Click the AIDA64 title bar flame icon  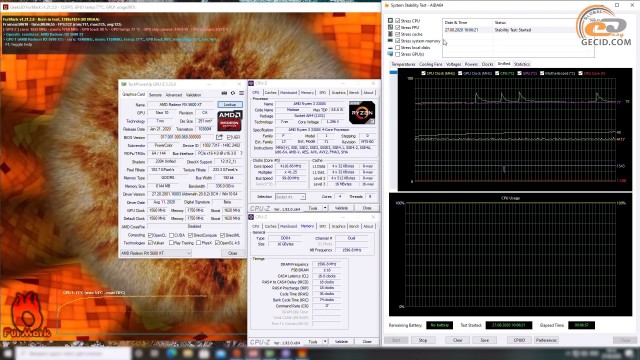pyautogui.click(x=387, y=5)
